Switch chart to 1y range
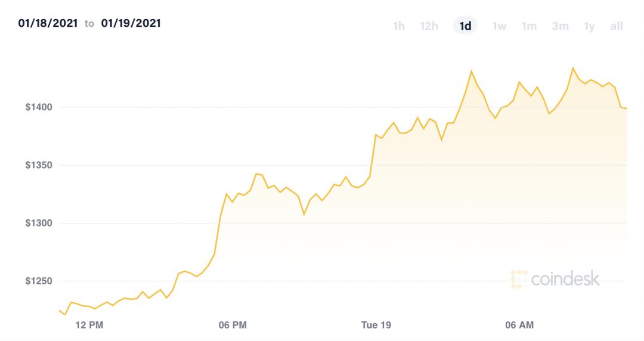 click(x=589, y=26)
